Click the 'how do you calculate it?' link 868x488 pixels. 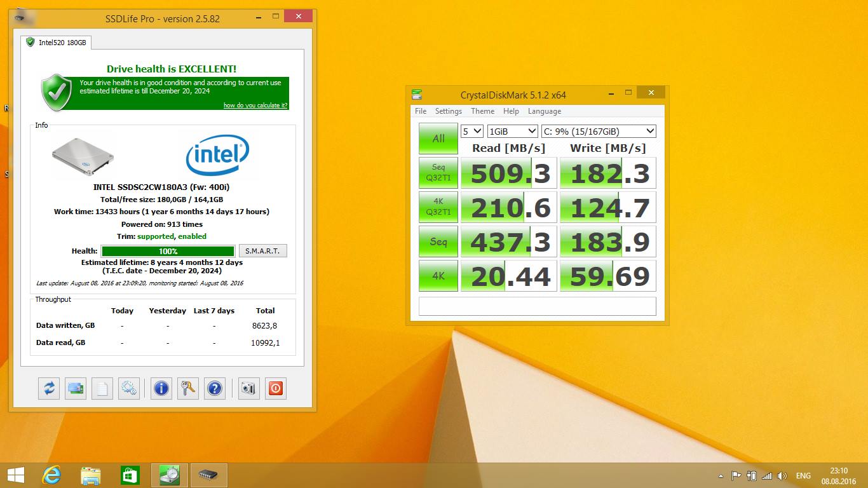255,105
